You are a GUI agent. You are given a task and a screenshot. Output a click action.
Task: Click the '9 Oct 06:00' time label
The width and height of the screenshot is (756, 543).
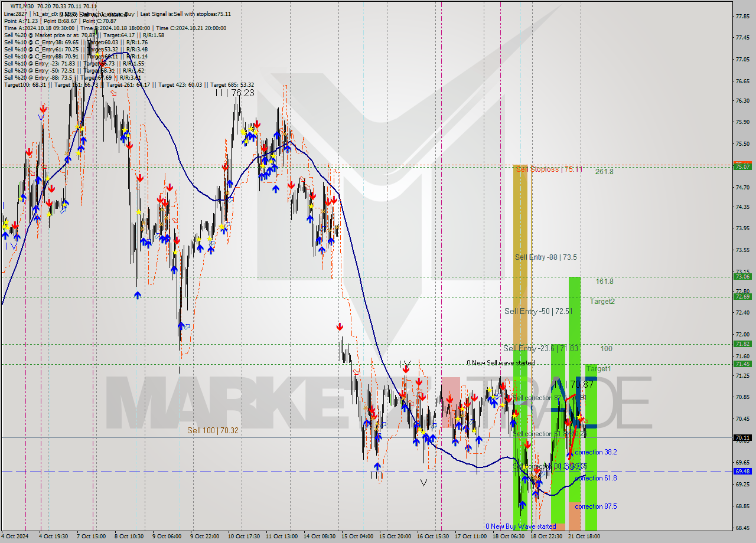(166, 537)
